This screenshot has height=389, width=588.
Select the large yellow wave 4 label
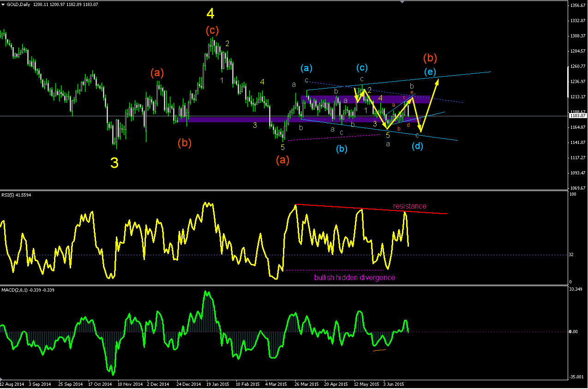210,13
